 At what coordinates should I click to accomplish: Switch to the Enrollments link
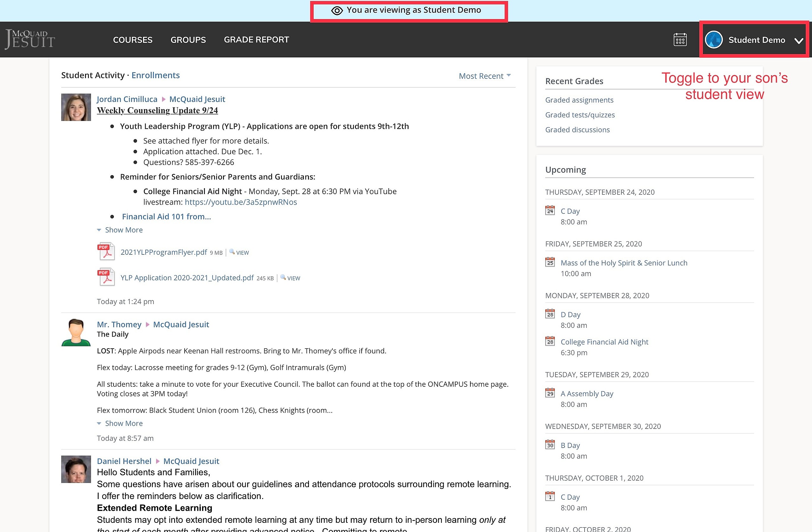(x=155, y=75)
